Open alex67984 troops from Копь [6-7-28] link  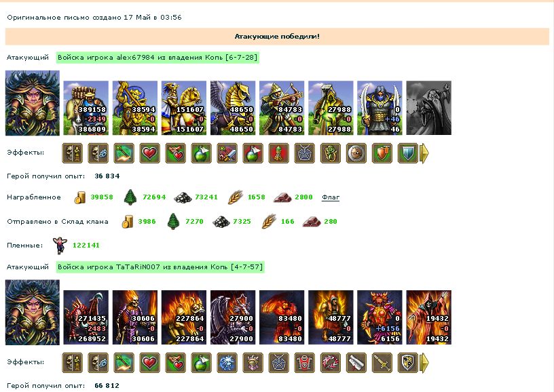[158, 58]
